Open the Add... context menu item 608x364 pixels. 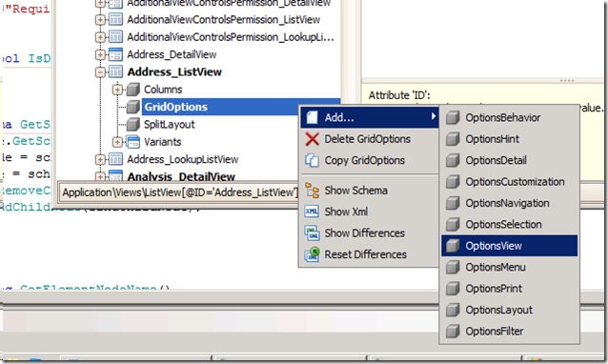coord(370,117)
